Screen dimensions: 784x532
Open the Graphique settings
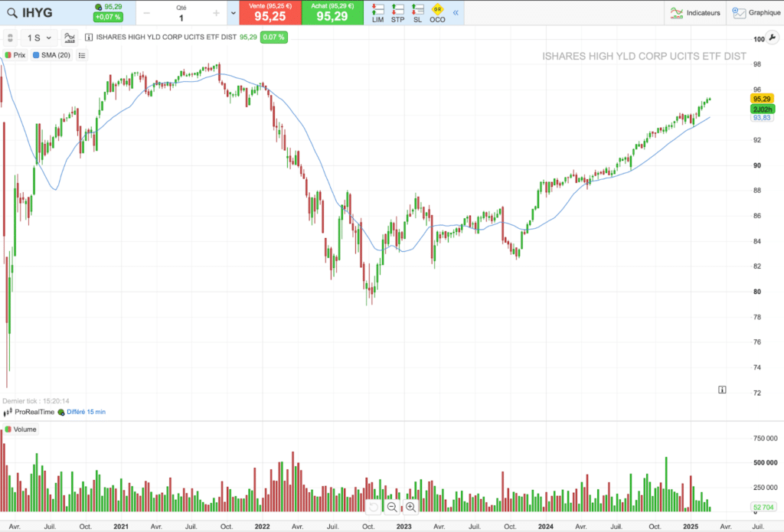pos(756,13)
